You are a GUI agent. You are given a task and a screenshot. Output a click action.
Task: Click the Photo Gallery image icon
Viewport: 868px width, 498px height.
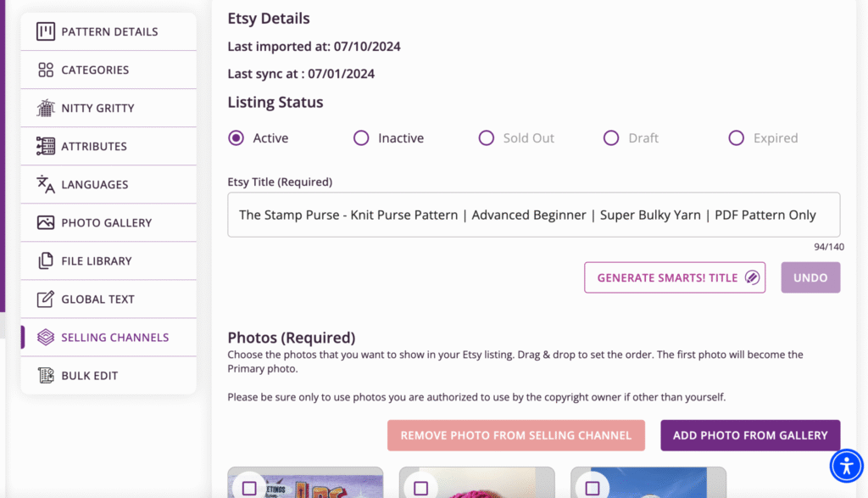(x=46, y=223)
